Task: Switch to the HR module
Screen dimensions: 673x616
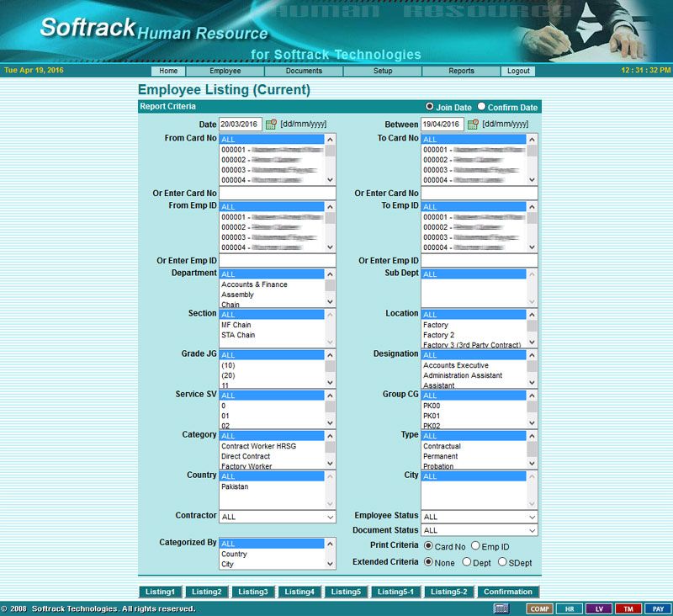Action: tap(569, 608)
